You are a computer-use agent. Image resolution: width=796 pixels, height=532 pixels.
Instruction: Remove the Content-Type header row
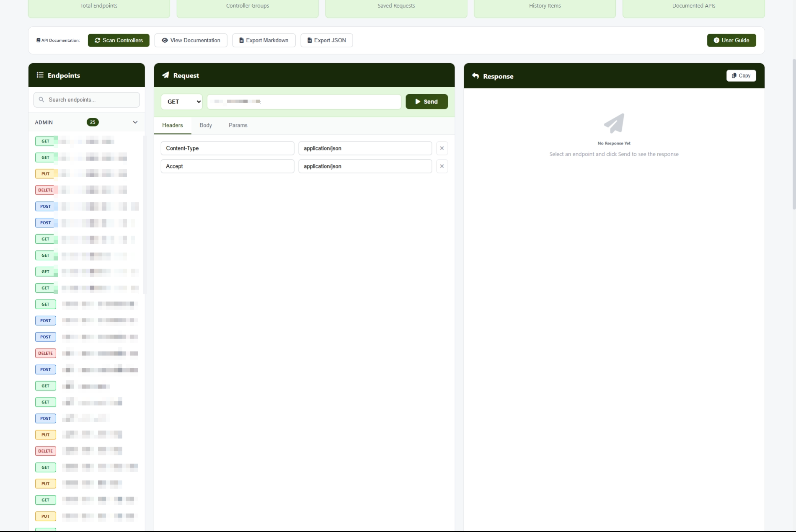pyautogui.click(x=442, y=148)
